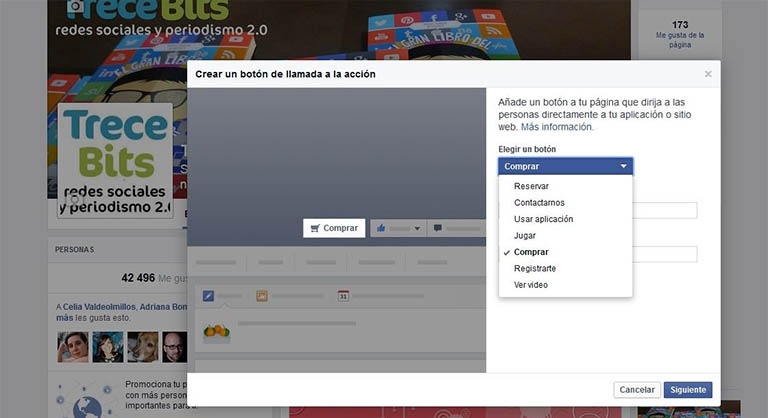Open the dropdown arrow beside the Like button
Screen dimensions: 768x418
pyautogui.click(x=416, y=228)
